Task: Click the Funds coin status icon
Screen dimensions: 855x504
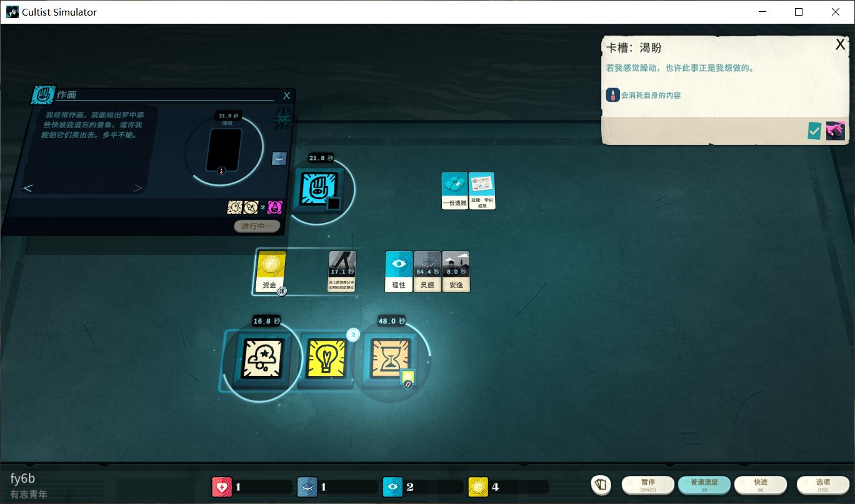Action: click(x=478, y=487)
